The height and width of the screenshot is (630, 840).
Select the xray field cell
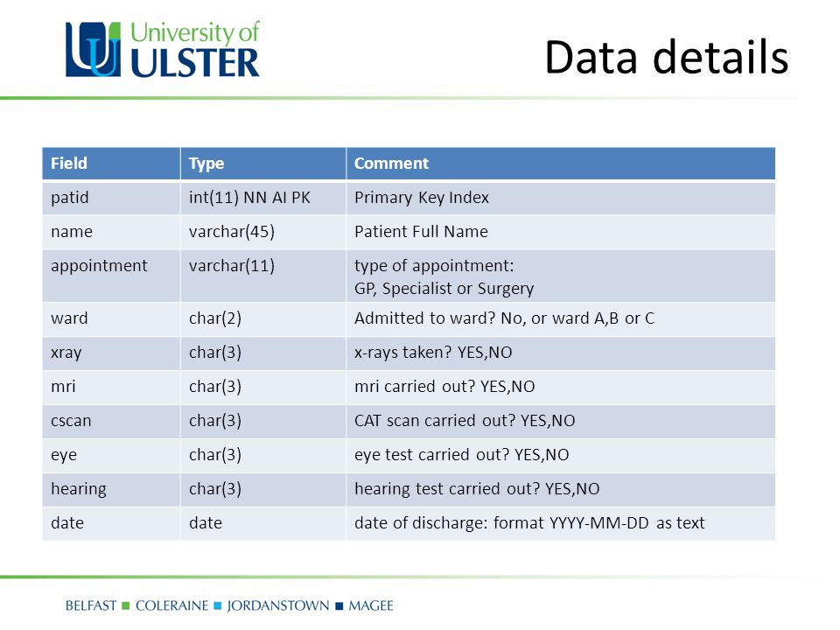(111, 353)
